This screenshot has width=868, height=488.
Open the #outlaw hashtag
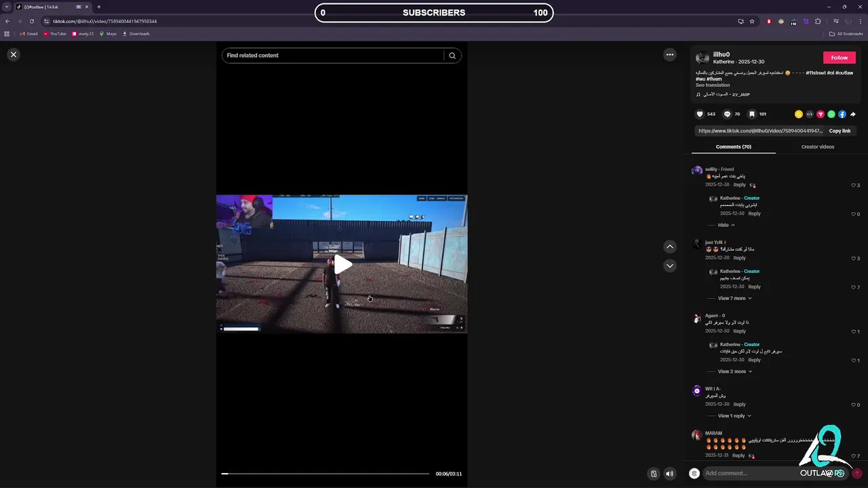(844, 73)
